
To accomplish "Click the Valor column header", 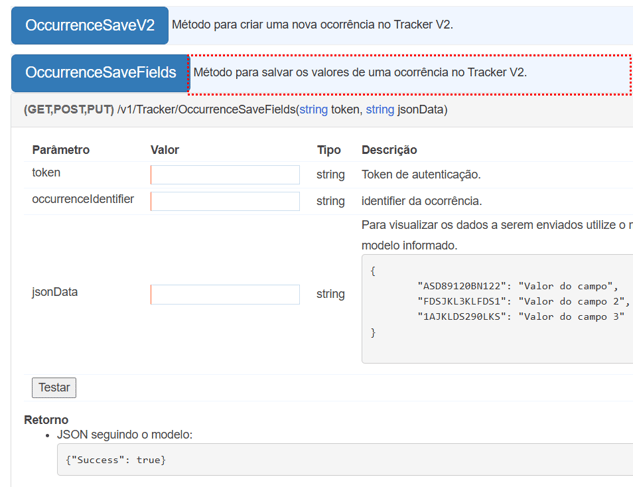I will coord(165,150).
